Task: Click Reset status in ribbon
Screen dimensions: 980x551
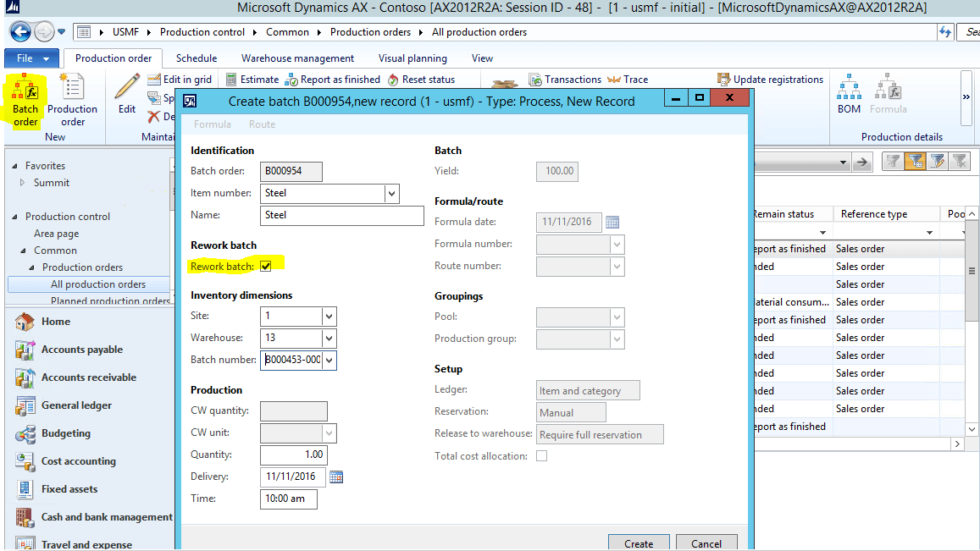Action: (x=421, y=80)
